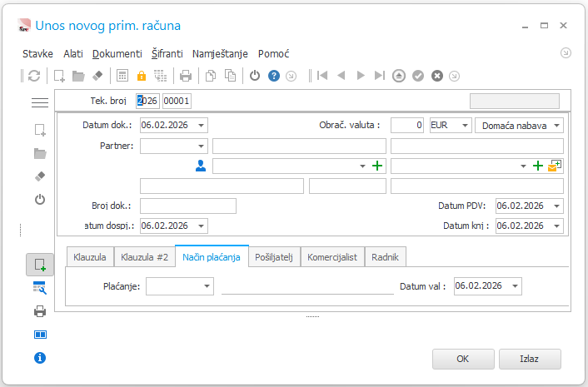Open the calculator icon in the toolbar

coord(122,76)
